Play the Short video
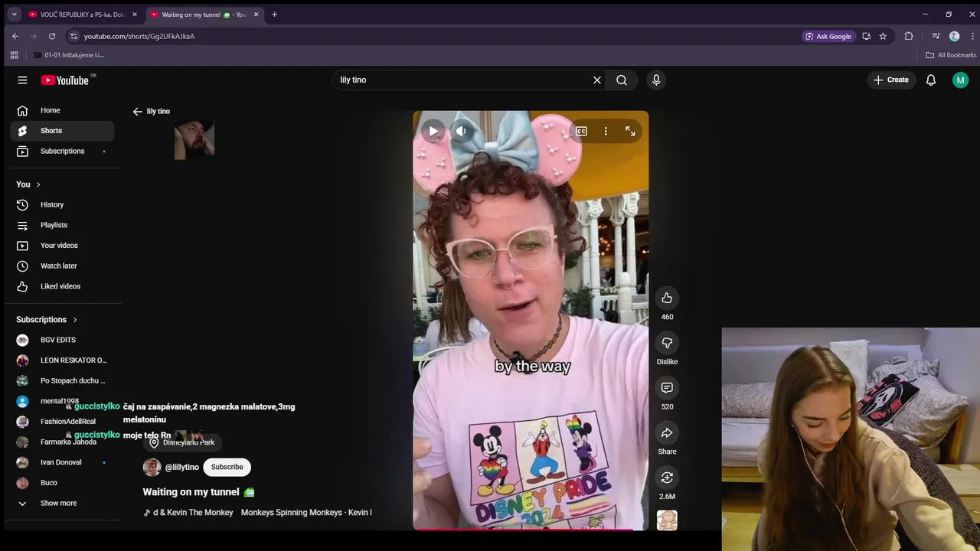The height and width of the screenshot is (551, 980). [433, 131]
